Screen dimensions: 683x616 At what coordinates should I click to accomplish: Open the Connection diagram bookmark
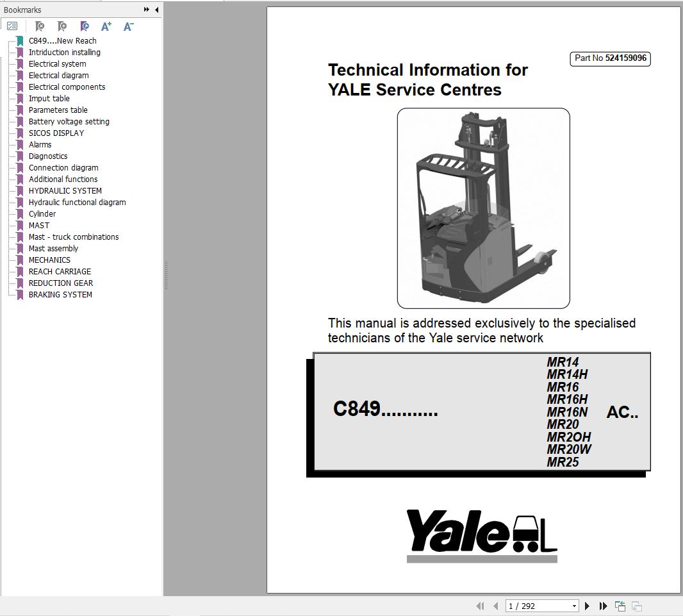pyautogui.click(x=63, y=168)
